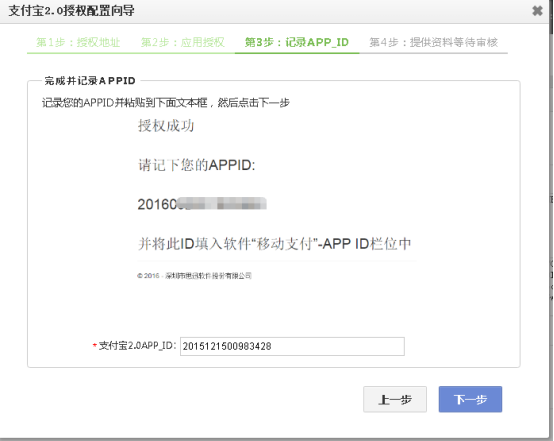
Task: Continue with the blue 下一步 button
Action: point(470,399)
